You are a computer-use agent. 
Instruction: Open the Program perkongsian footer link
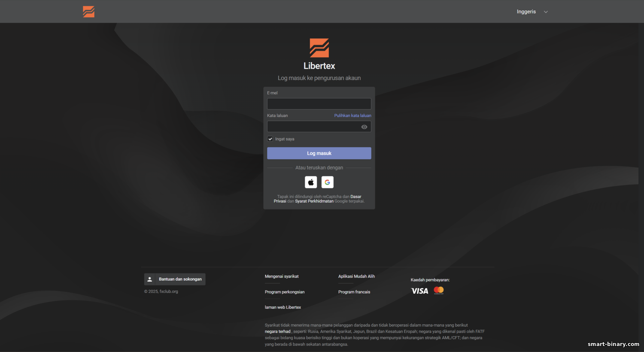click(x=285, y=292)
